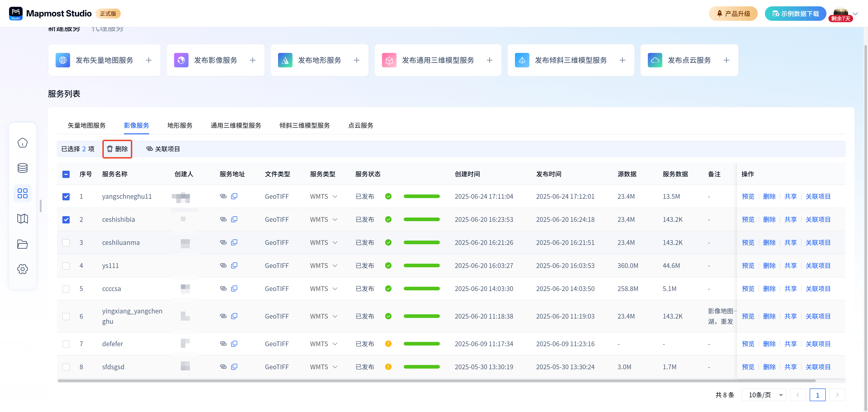Screen dimensions: 868x412
Task: Switch to the 点云服务 tab
Action: [361, 125]
